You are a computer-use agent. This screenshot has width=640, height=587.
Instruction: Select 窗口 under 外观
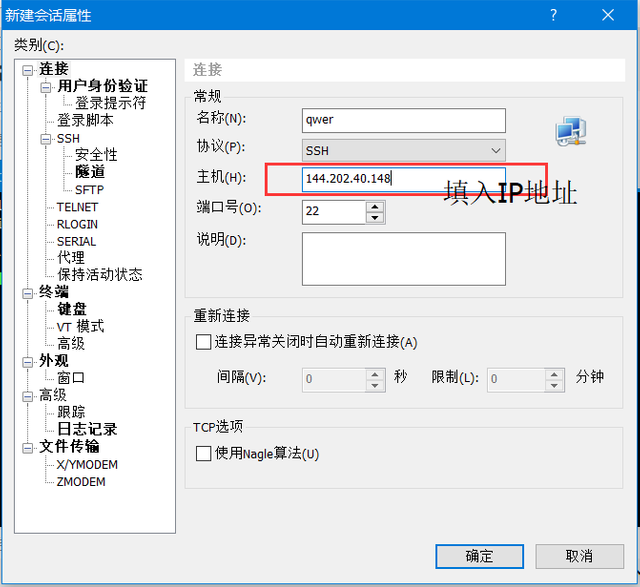[71, 378]
